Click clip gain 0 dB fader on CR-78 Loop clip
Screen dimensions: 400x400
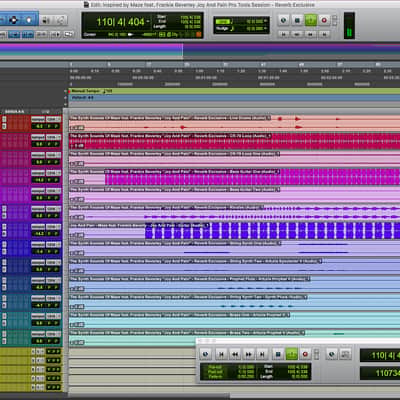[x=78, y=146]
